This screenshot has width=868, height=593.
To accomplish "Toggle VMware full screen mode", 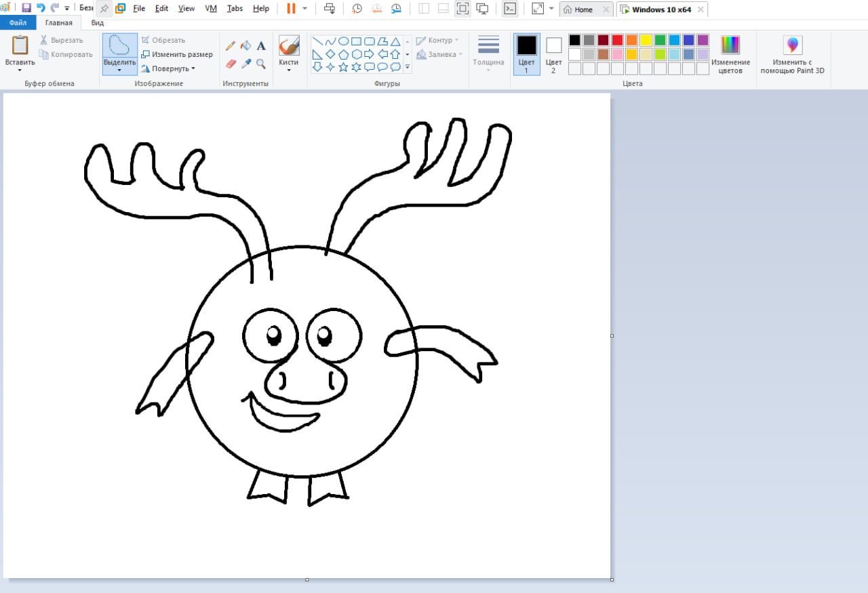I will (462, 9).
